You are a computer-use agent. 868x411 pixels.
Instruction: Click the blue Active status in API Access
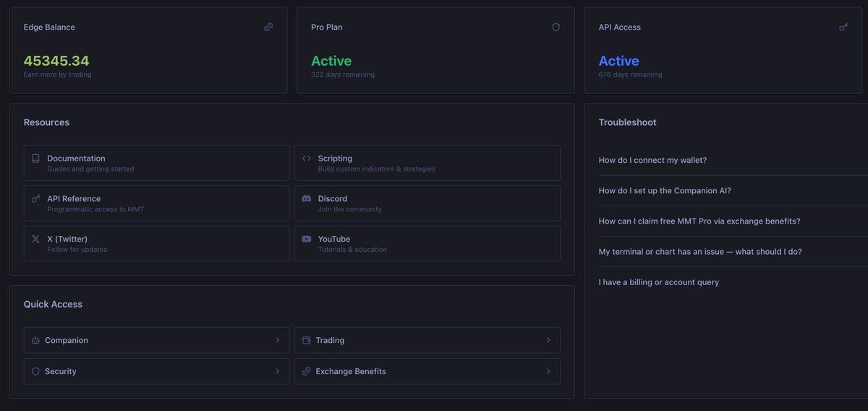point(619,61)
